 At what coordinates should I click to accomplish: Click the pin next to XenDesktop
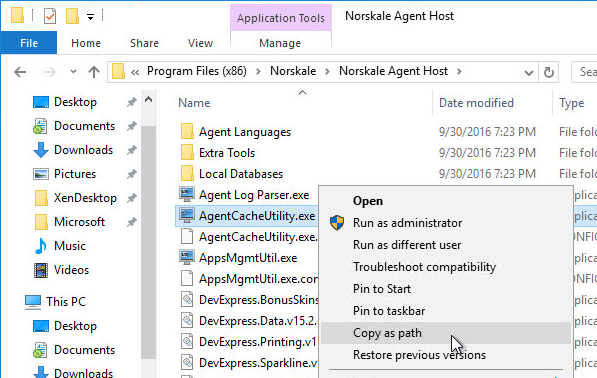tap(132, 198)
